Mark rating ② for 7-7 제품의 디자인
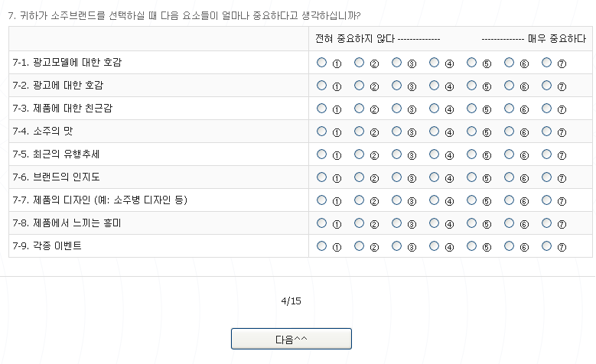Viewport: 596px width, 364px height. 359,200
